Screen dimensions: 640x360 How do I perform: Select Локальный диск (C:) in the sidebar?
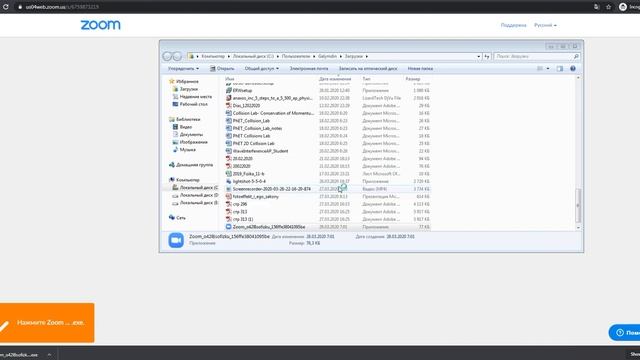point(199,188)
